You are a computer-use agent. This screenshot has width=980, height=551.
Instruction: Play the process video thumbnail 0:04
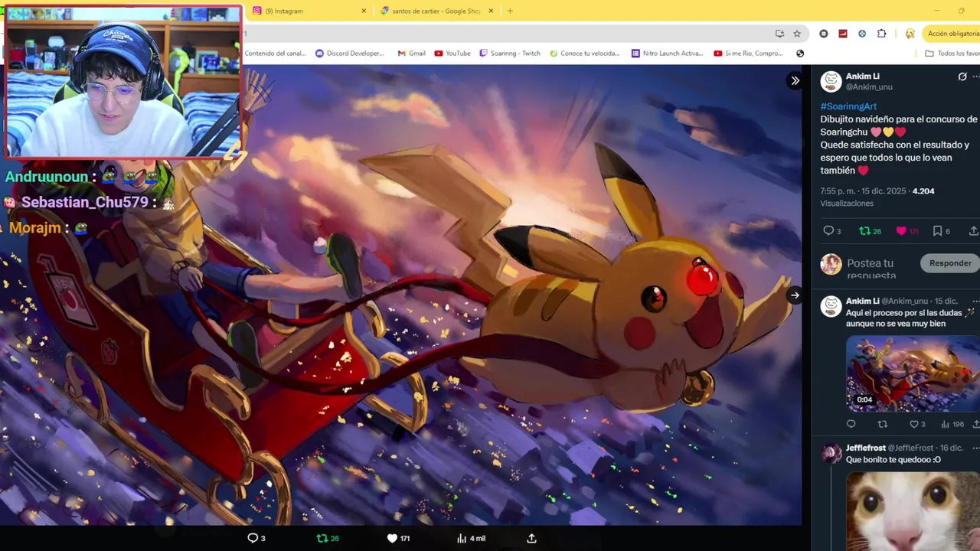pos(913,373)
